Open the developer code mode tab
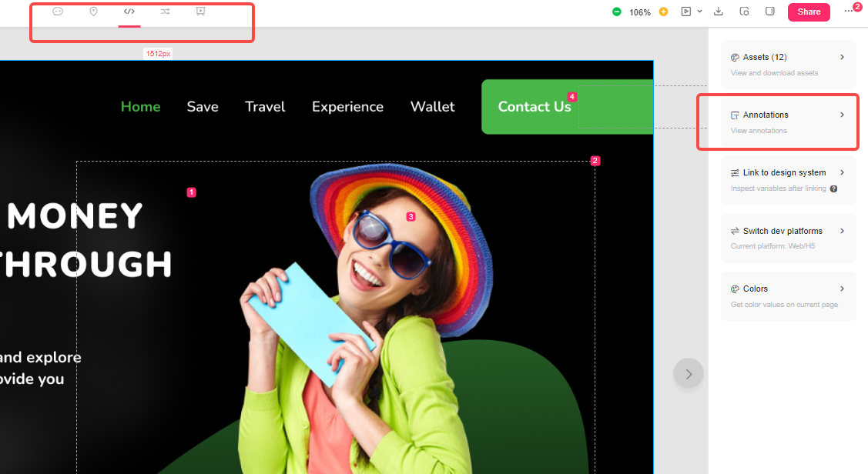868x474 pixels. click(x=129, y=12)
